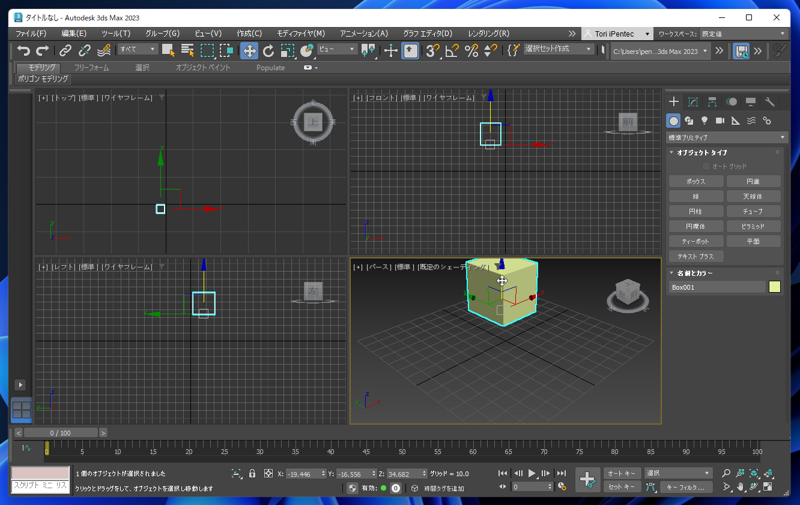
Task: Open the モディファイヤ(M) menu
Action: [x=301, y=33]
